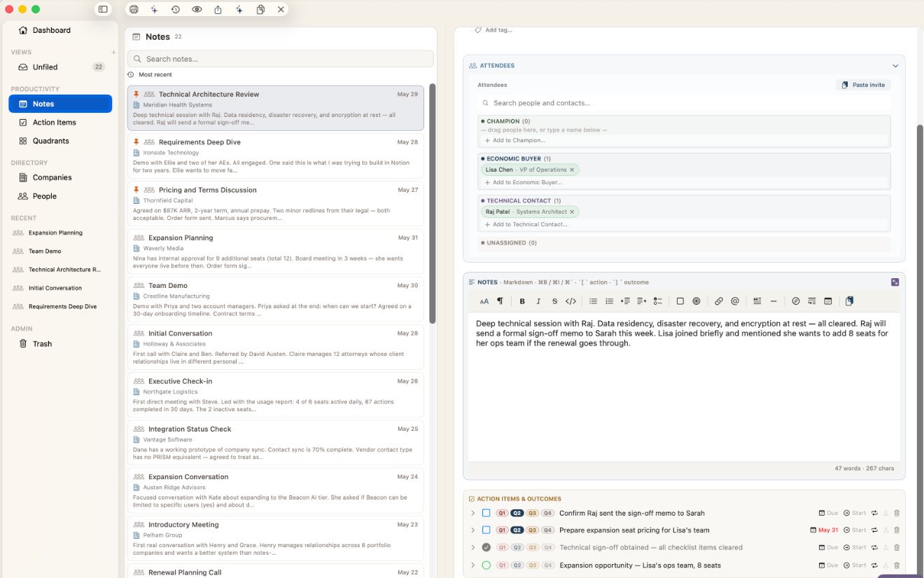Click the @ mention icon

tap(734, 301)
